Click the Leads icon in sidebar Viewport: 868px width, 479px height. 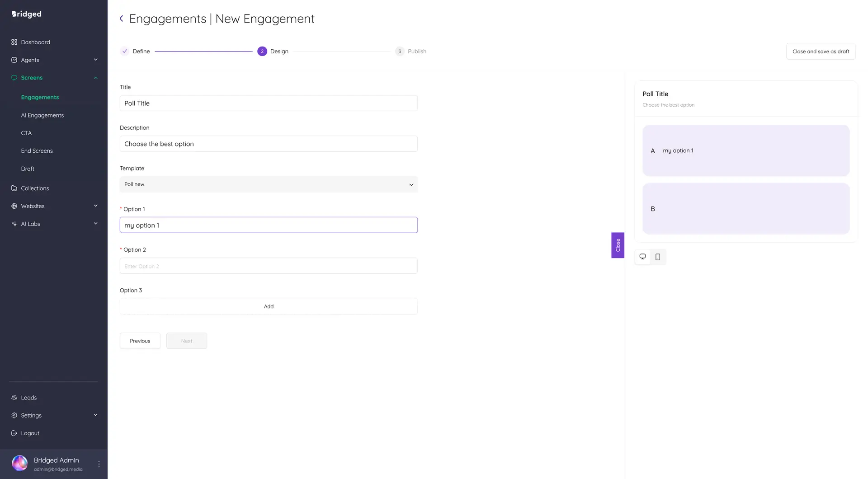click(x=14, y=397)
